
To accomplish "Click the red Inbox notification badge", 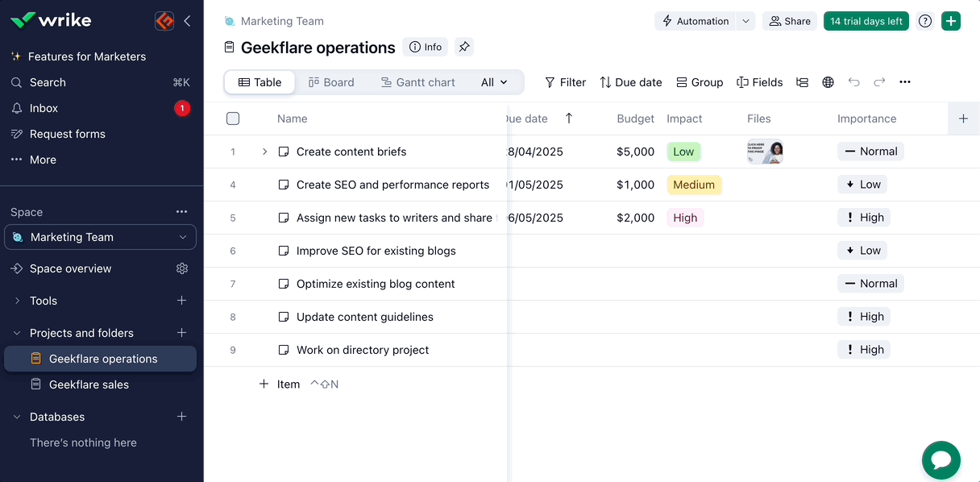I will point(182,108).
